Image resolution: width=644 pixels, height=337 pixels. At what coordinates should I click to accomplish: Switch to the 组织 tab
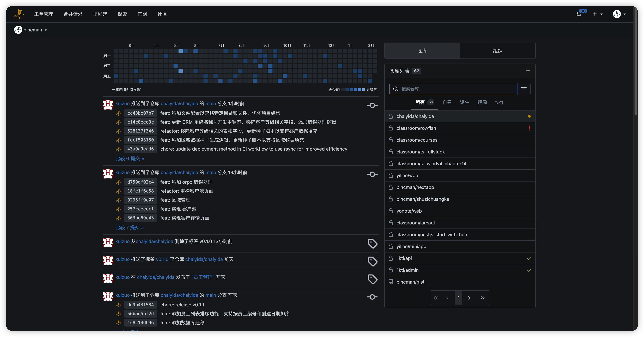click(x=498, y=51)
